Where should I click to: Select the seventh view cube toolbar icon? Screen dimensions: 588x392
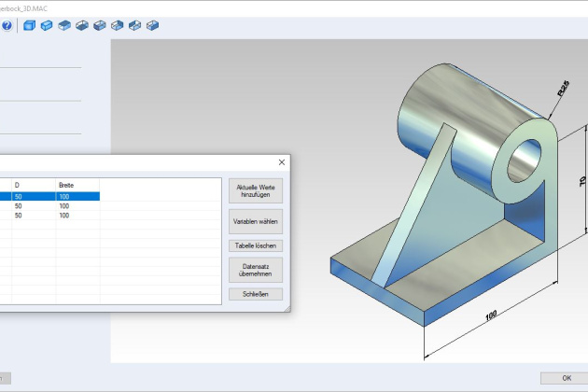pyautogui.click(x=135, y=25)
